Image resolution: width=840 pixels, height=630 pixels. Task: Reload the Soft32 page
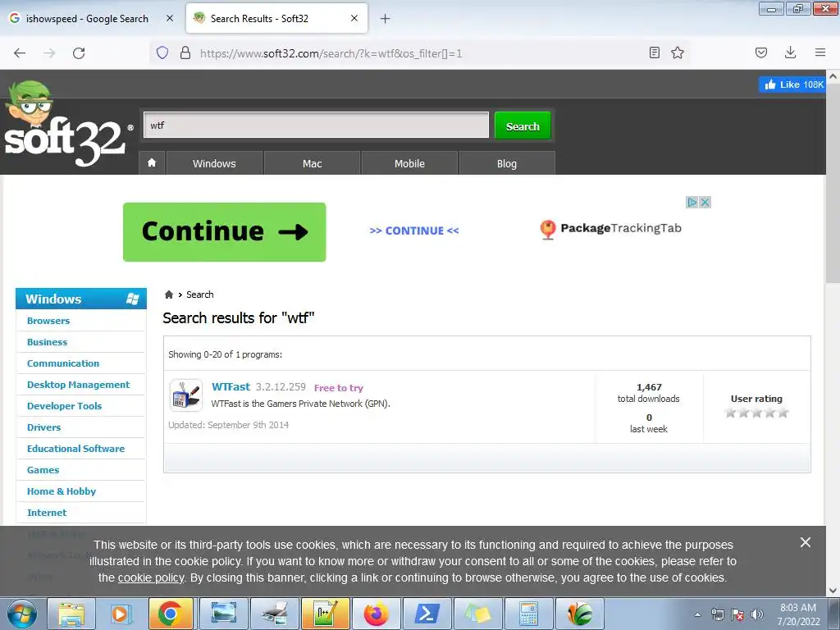click(79, 53)
